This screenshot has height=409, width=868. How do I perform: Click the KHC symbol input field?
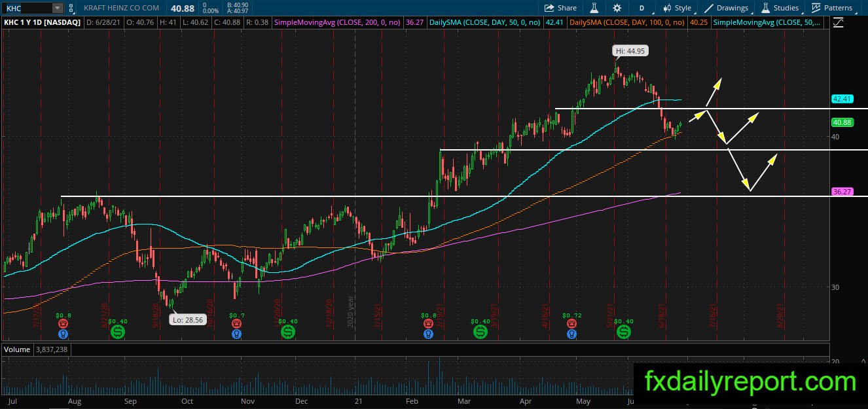pos(27,8)
